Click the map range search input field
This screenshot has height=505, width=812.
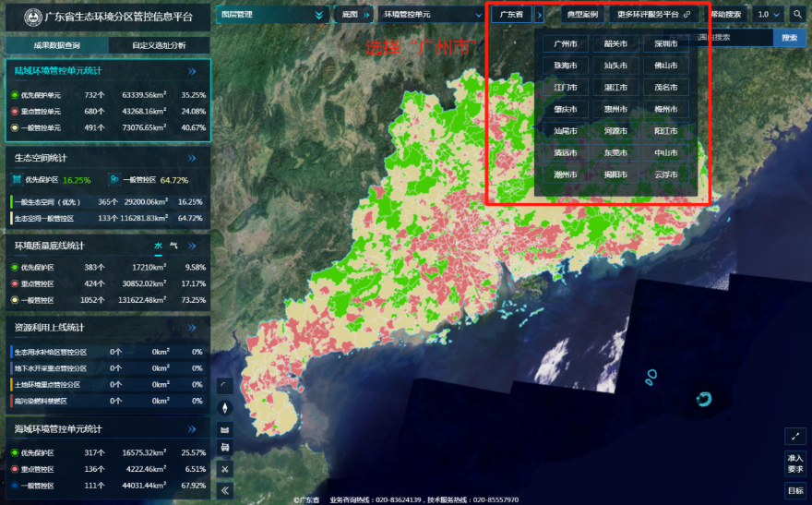(x=739, y=38)
